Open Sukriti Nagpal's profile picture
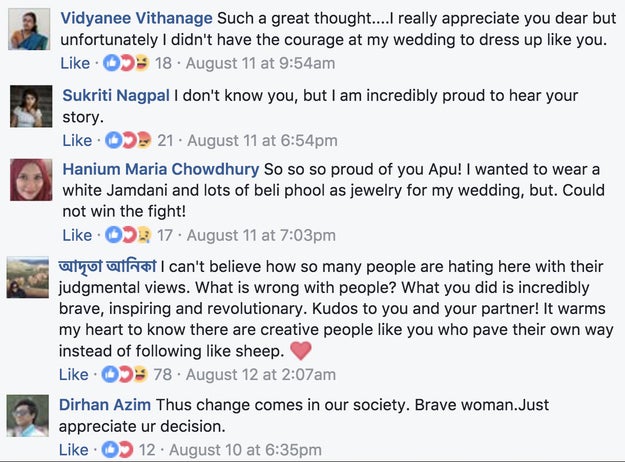 pyautogui.click(x=31, y=106)
